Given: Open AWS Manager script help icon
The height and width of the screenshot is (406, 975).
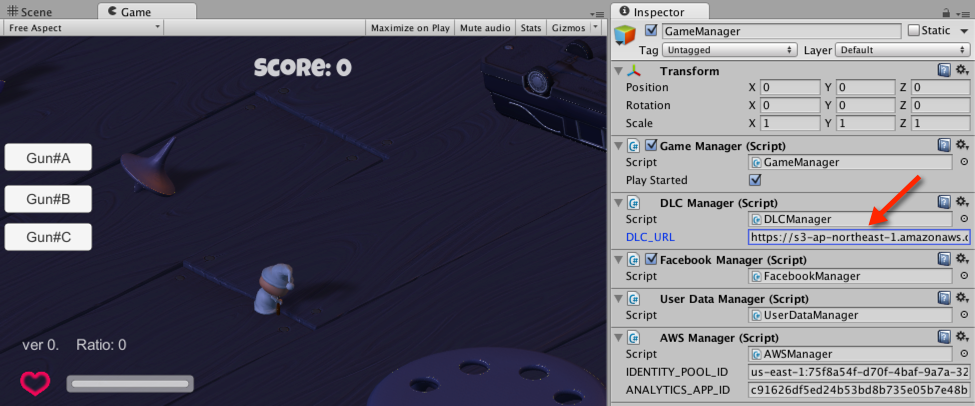Looking at the screenshot, I should 944,337.
